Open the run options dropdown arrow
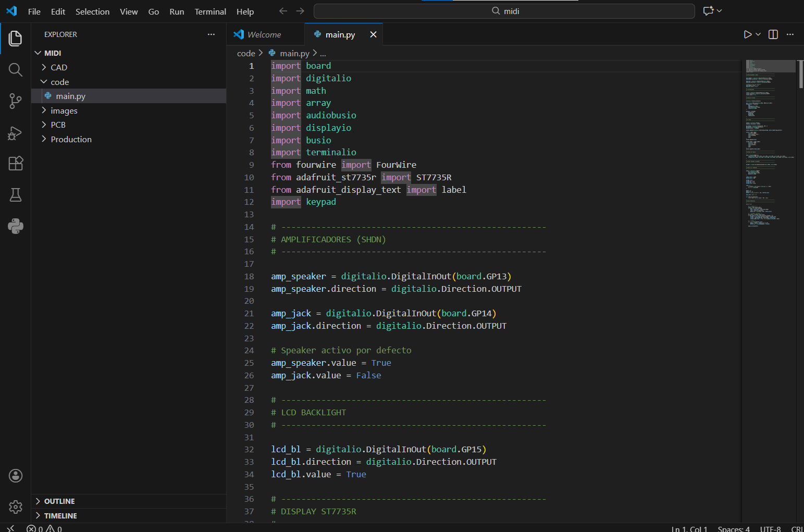Image resolution: width=804 pixels, height=532 pixels. (x=759, y=34)
